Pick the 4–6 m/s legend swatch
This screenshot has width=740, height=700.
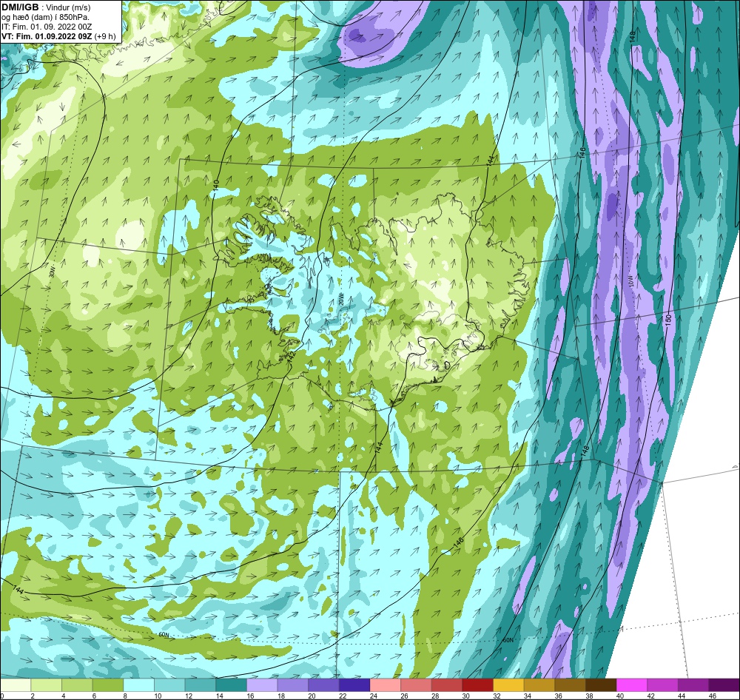(x=77, y=685)
